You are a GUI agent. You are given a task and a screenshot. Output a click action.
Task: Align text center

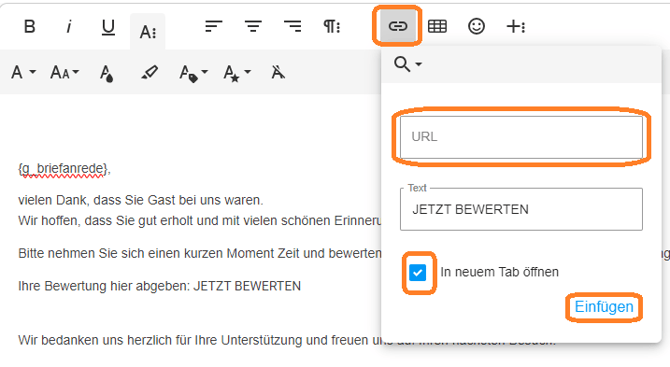coord(253,26)
